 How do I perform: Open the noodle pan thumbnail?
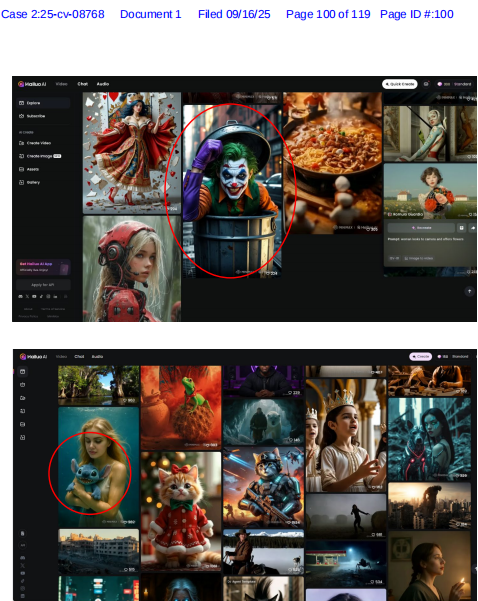click(x=332, y=163)
